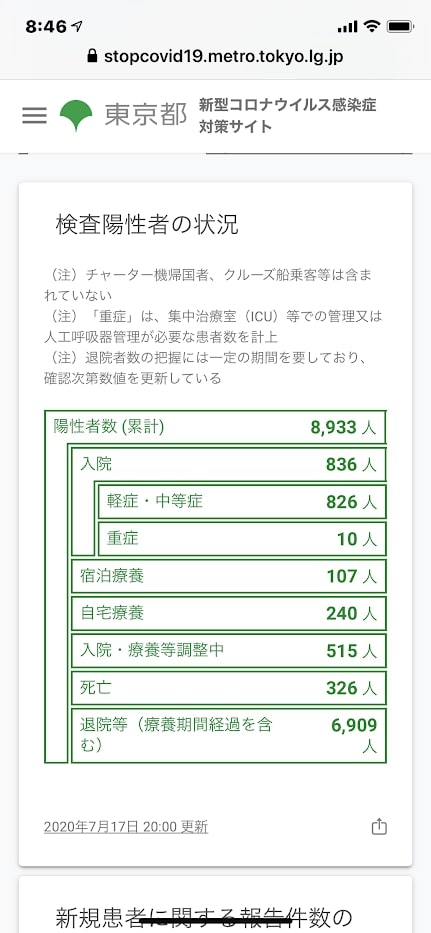Select the 重症 10人 cell
The image size is (431, 933).
point(242,538)
